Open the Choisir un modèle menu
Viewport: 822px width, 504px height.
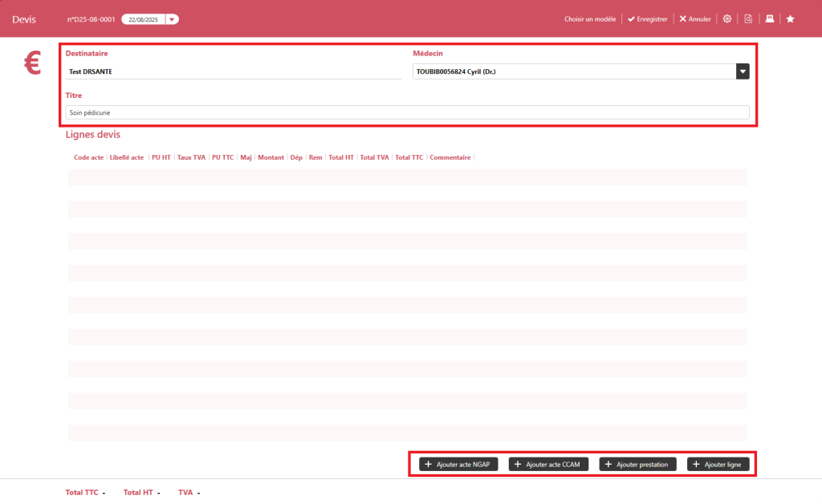point(590,18)
